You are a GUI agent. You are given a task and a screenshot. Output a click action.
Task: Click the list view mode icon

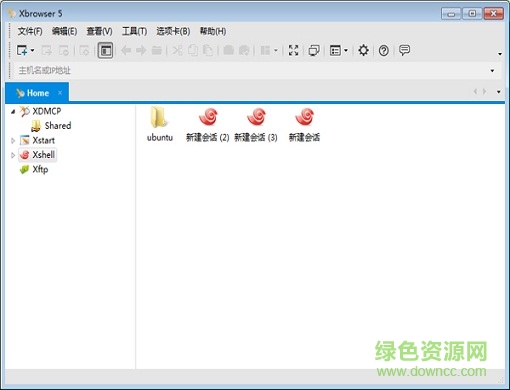pyautogui.click(x=335, y=51)
